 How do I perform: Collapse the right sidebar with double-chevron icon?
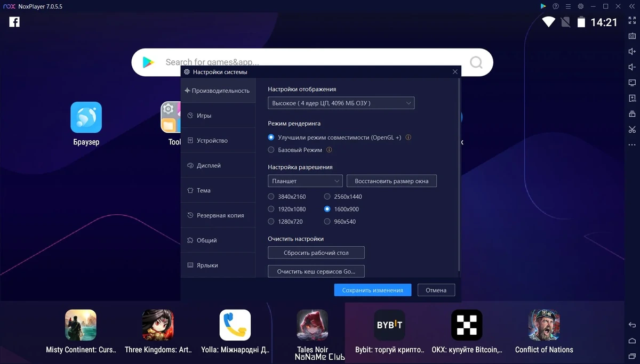(x=632, y=6)
